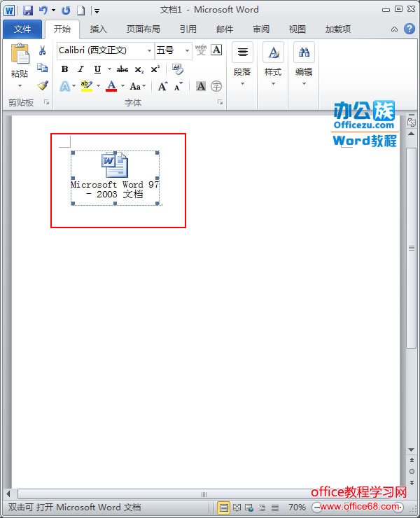
Task: Open the 段落 (Paragraph) group button
Action: pos(242,64)
